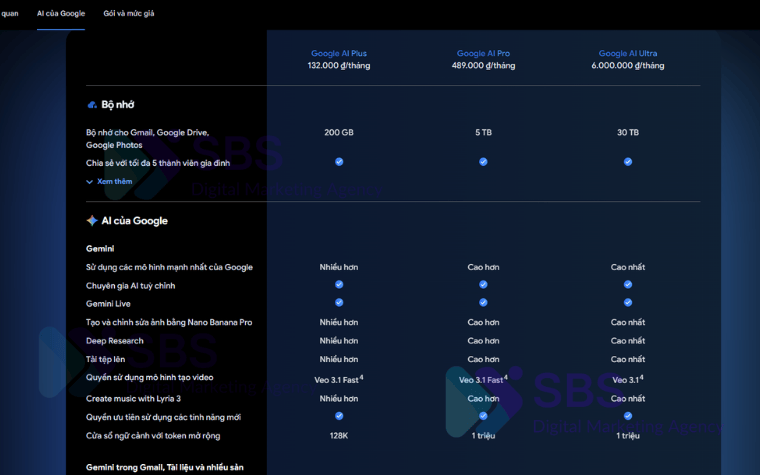The width and height of the screenshot is (760, 475).
Task: Click 'Veo 3.1 Fast' in AI Pro column
Action: point(483,380)
